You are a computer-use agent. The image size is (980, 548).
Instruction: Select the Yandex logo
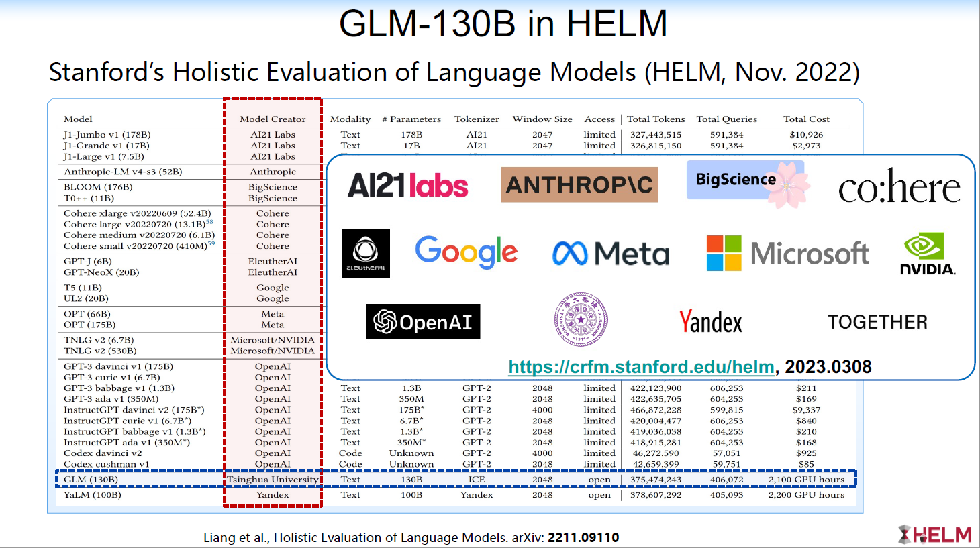[x=710, y=321]
